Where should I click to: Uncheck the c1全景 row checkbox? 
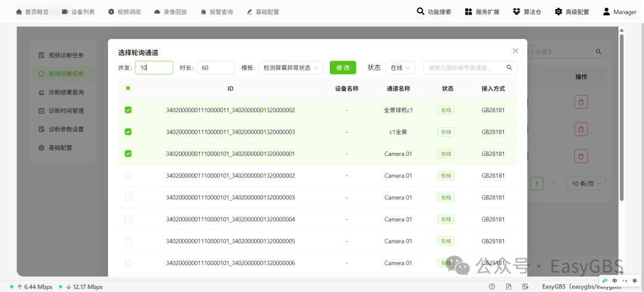pos(128,131)
